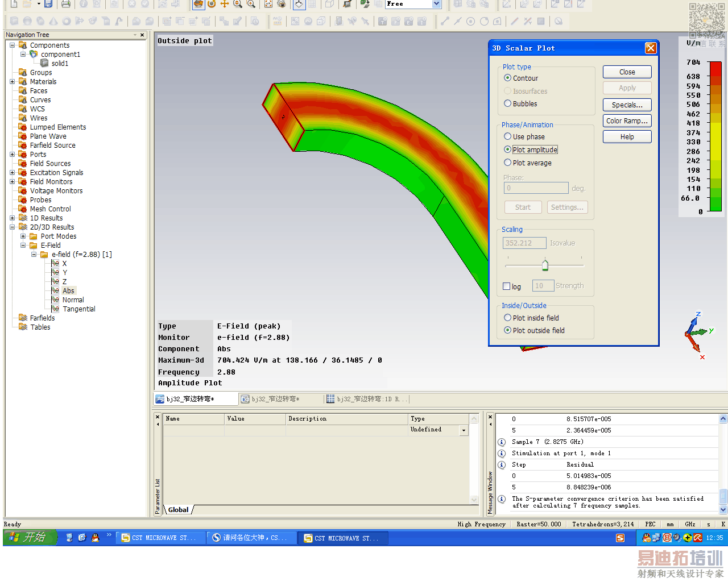The image size is (728, 582).
Task: Open the Chinese-titled browser taskbar item
Action: coord(252,538)
